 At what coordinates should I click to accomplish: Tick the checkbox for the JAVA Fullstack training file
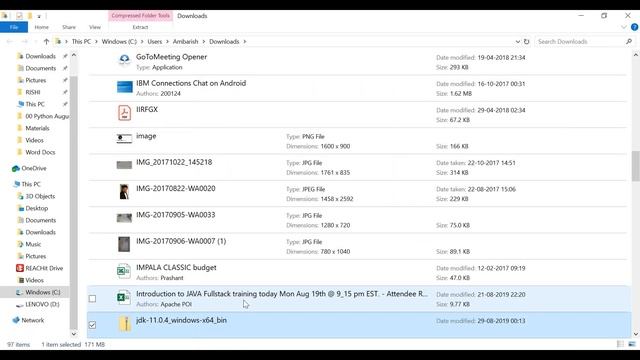point(93,299)
